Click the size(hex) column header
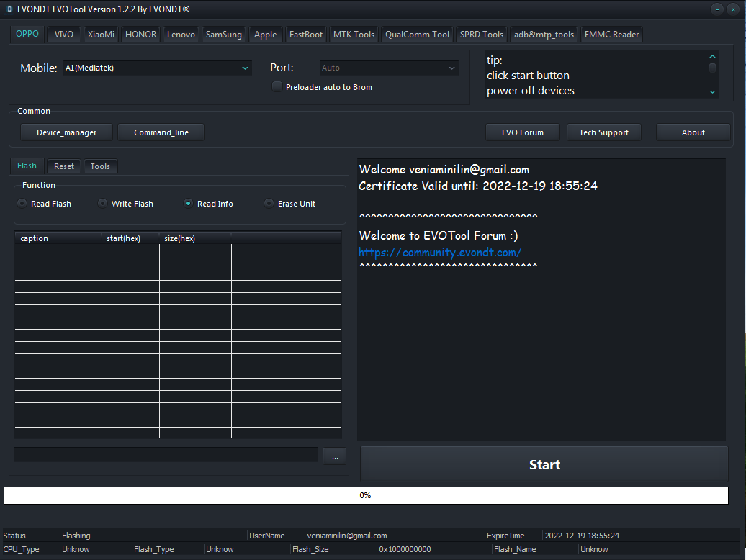 tap(195, 238)
